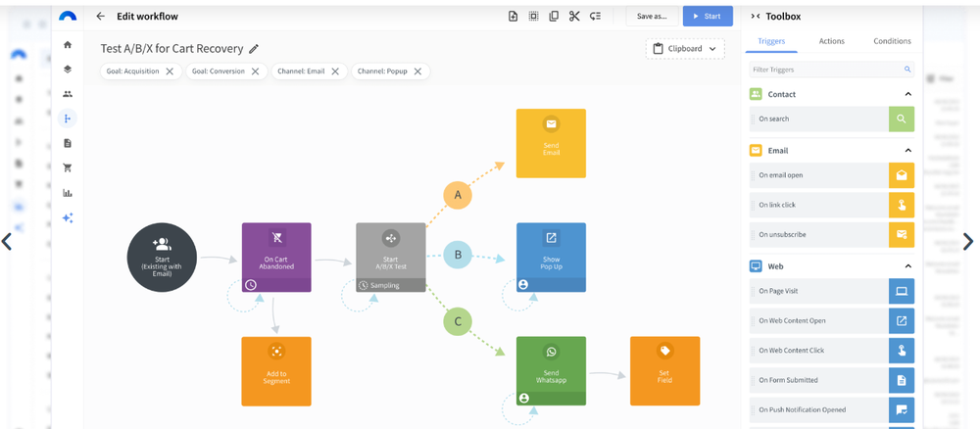This screenshot has height=429, width=980.
Task: Click the workflow branch icon in sidebar
Action: click(x=68, y=118)
